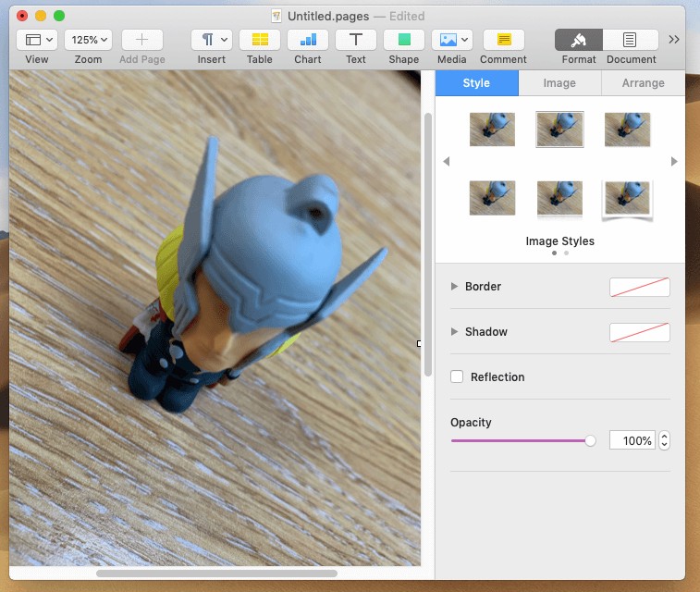
Task: Open the Media dropdown
Action: 452,40
